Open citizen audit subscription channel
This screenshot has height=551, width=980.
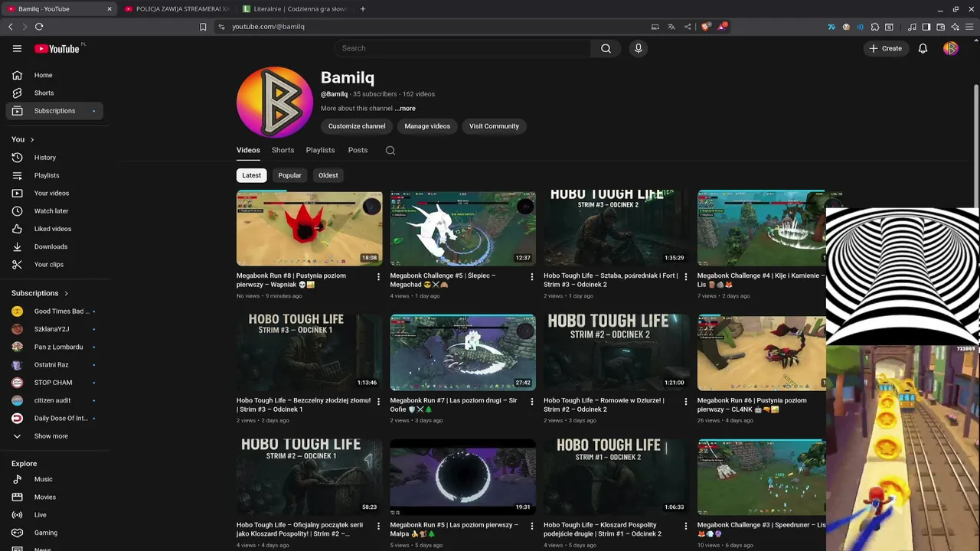pyautogui.click(x=54, y=400)
